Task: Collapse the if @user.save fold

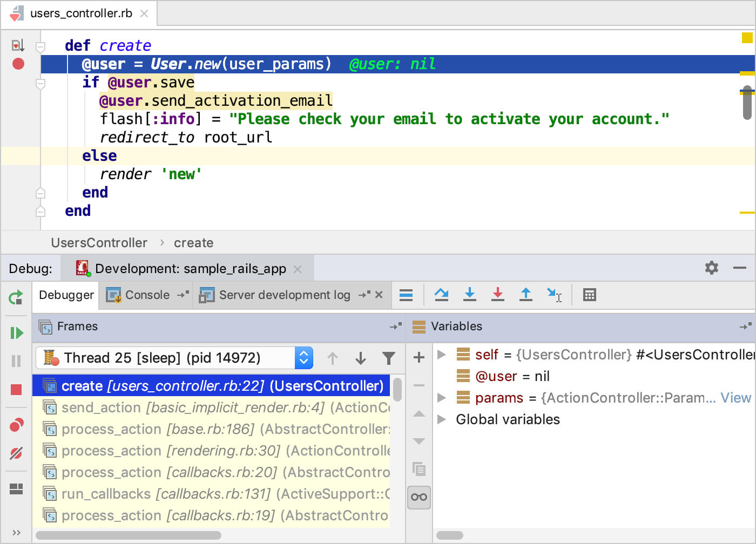Action: pos(40,84)
